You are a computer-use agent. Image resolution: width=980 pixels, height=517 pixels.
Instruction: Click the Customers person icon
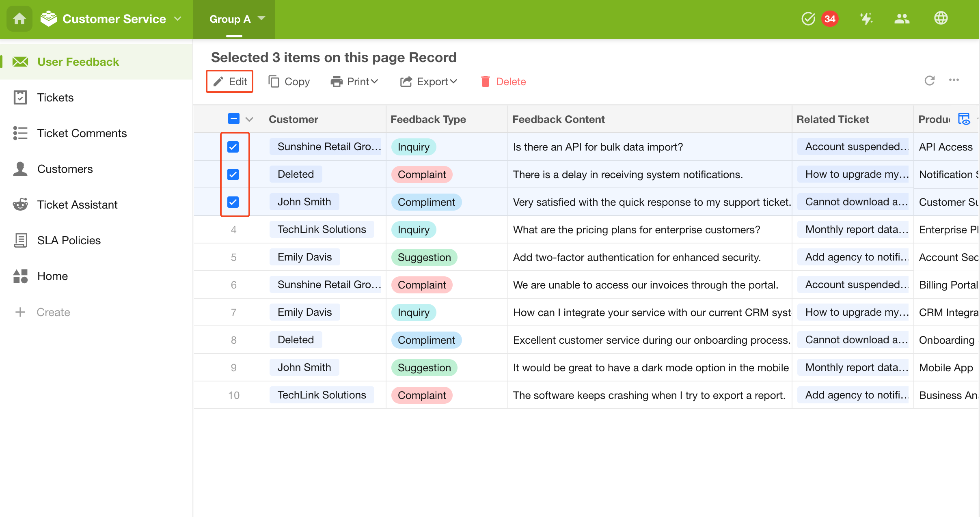click(x=20, y=169)
